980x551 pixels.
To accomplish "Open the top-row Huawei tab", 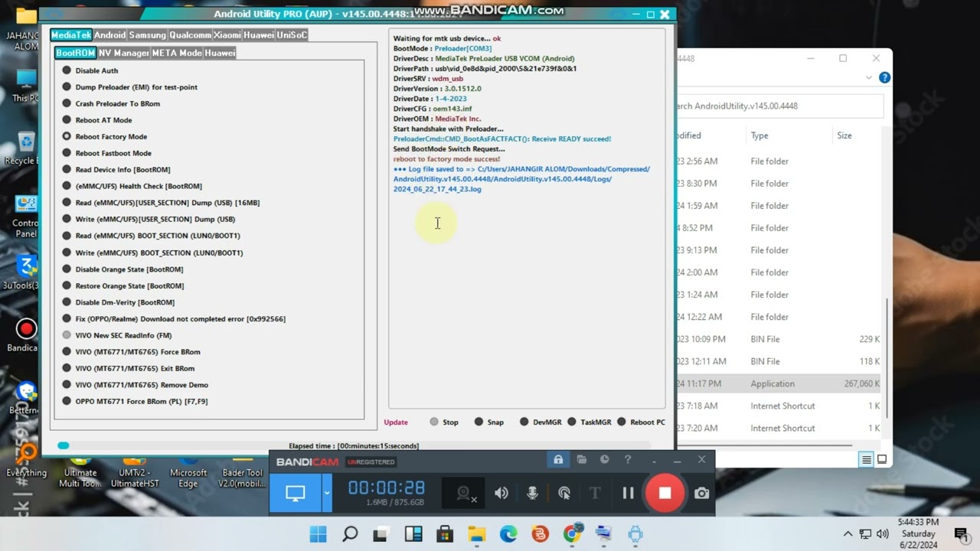I will [x=259, y=35].
